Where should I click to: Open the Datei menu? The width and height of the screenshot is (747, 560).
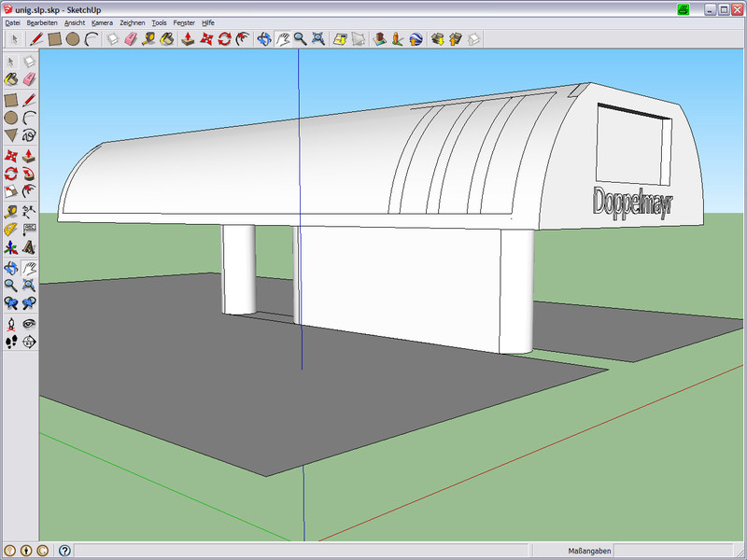pyautogui.click(x=12, y=22)
